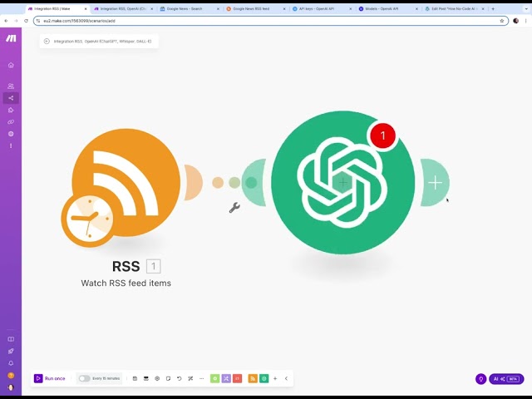Open Templates via the puzzle icon in sidebar
The width and height of the screenshot is (532, 399).
[x=11, y=110]
